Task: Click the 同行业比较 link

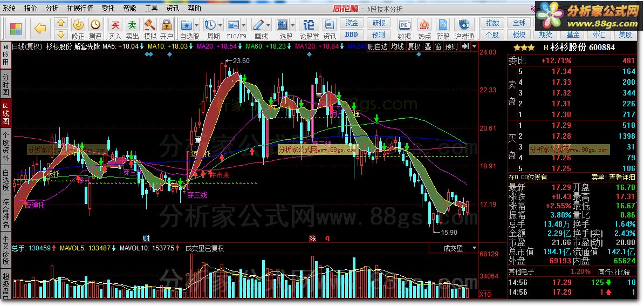Action: tap(614, 271)
